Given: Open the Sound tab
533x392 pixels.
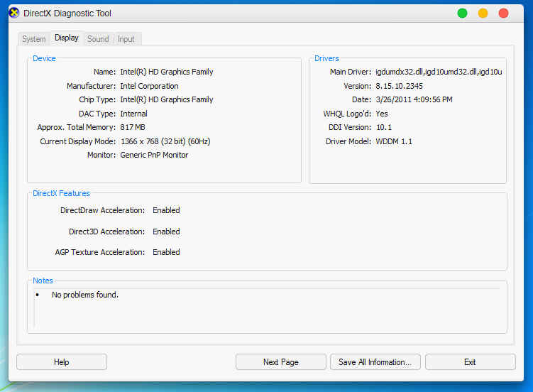Looking at the screenshot, I should [98, 39].
